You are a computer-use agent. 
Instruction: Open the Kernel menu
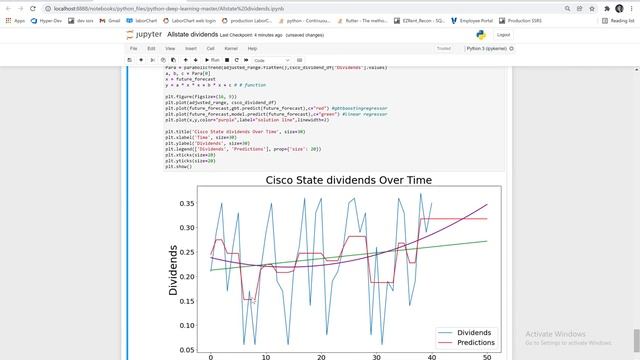coord(231,48)
